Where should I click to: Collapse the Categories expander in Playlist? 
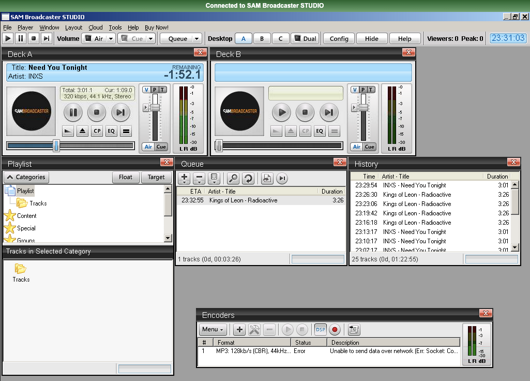pos(26,177)
